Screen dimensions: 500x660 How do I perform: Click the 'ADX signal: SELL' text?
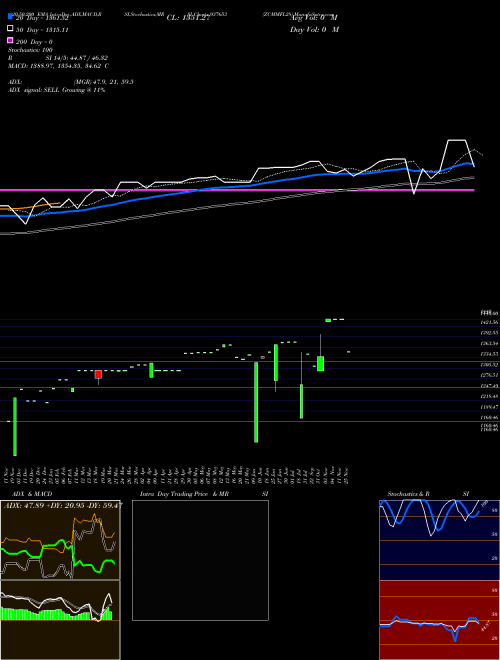click(x=34, y=90)
